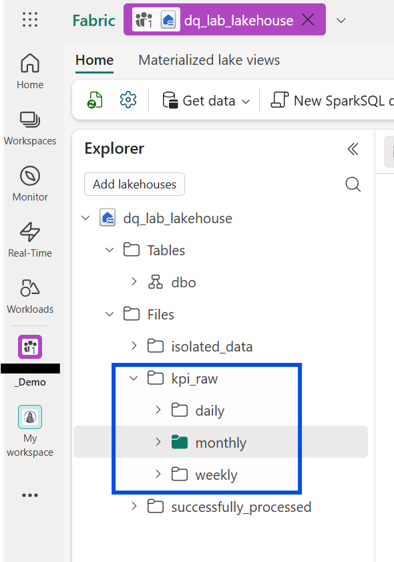The image size is (394, 562).
Task: Open Get data dropdown
Action: tap(206, 100)
